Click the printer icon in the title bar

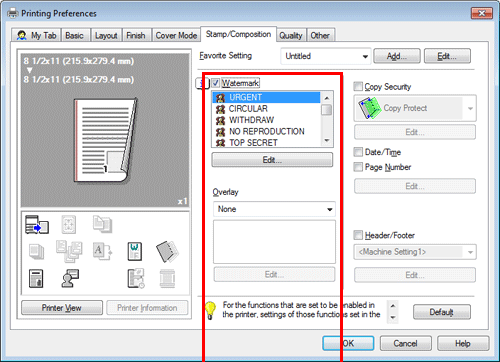[13, 13]
